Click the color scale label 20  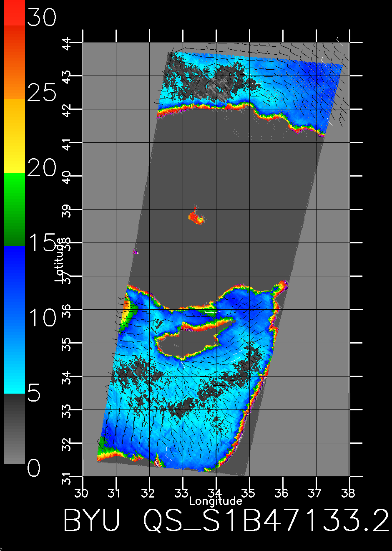(x=41, y=167)
